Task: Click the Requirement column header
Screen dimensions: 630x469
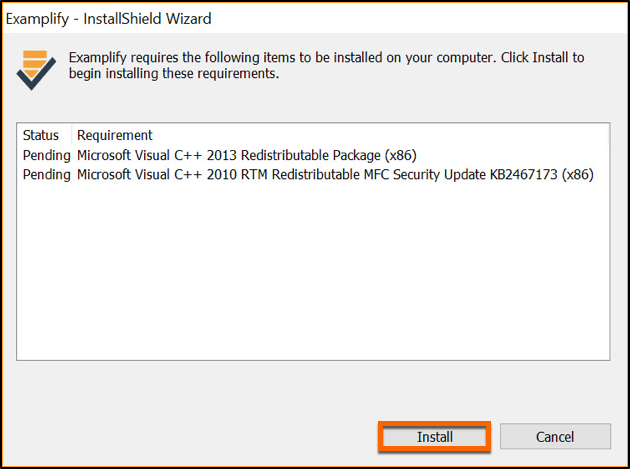Action: pyautogui.click(x=115, y=135)
